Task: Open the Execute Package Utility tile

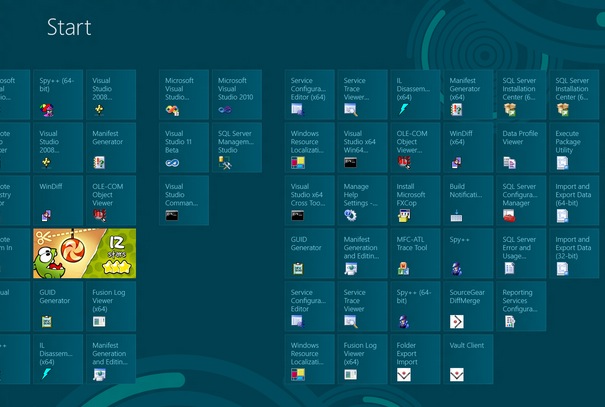Action: 574,147
